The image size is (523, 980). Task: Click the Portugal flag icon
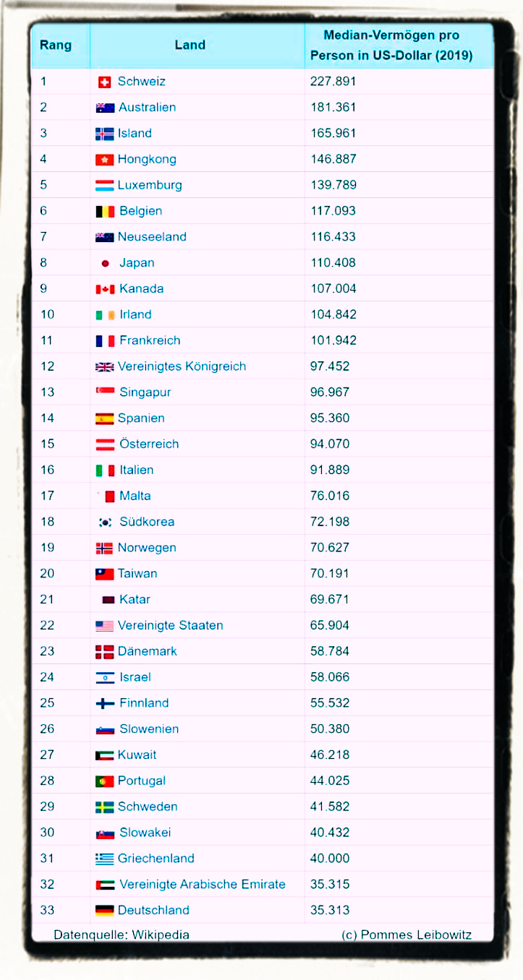pyautogui.click(x=105, y=781)
